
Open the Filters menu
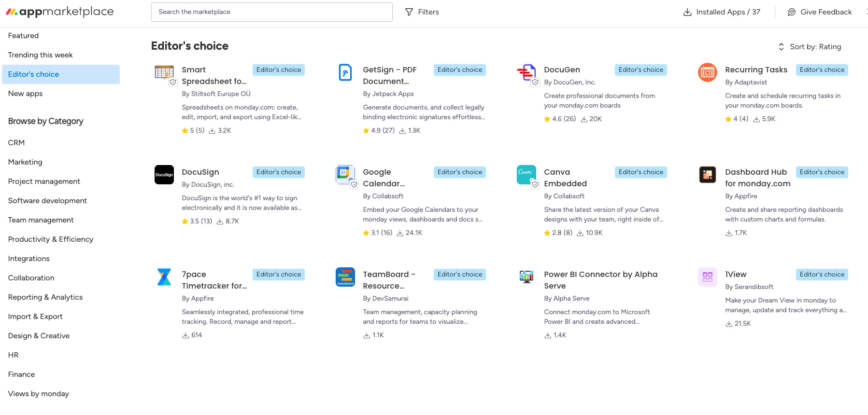(x=422, y=12)
